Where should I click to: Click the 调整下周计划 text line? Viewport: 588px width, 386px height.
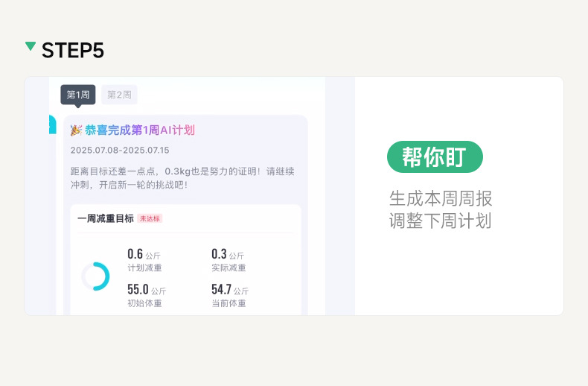pos(441,221)
